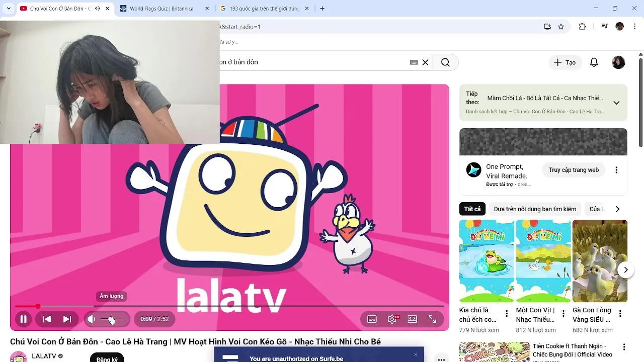The image size is (644, 362).
Task: Click Một Con Vịt | Nhạc Thiếu... title
Action: pyautogui.click(x=535, y=315)
